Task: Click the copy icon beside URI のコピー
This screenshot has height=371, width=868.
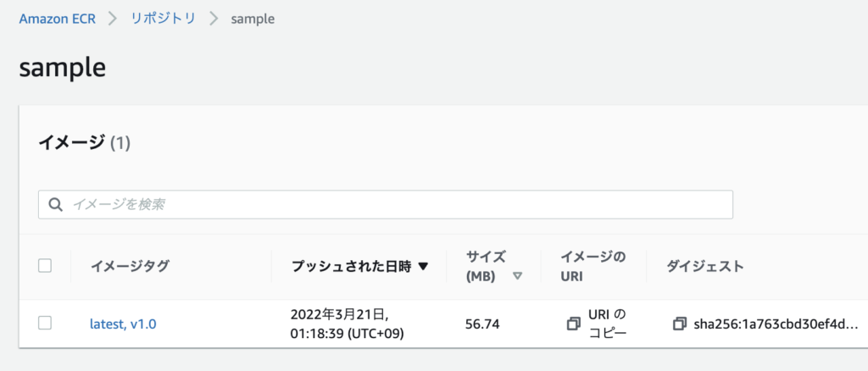Action: pos(574,324)
